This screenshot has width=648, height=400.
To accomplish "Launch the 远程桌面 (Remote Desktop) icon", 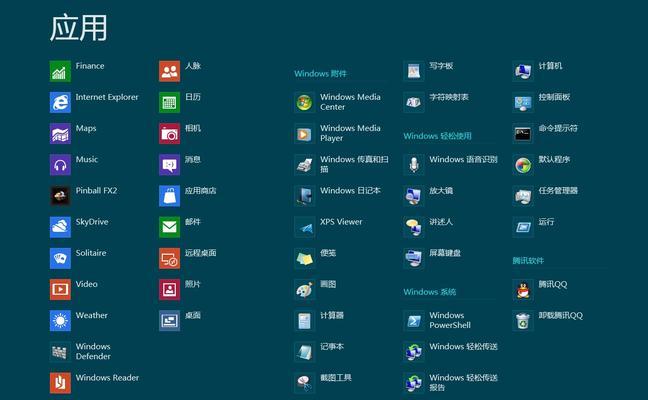I will tap(169, 258).
